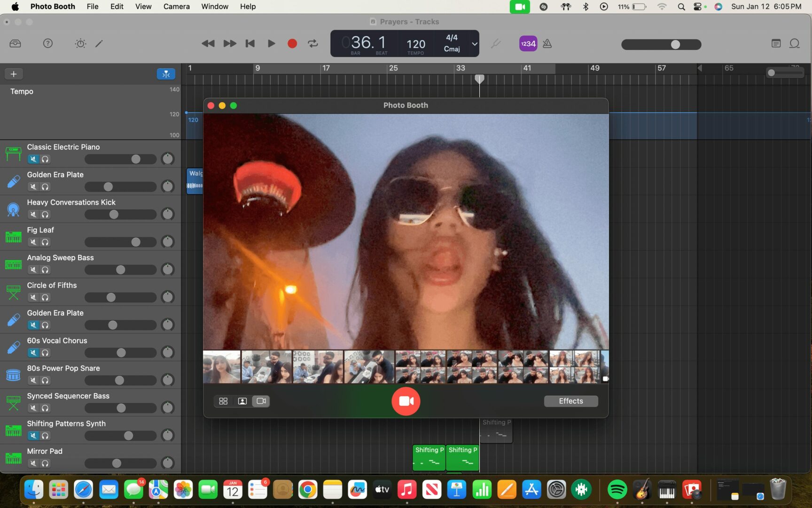This screenshot has height=508, width=812.
Task: Toggle the cycle loop button
Action: [313, 44]
